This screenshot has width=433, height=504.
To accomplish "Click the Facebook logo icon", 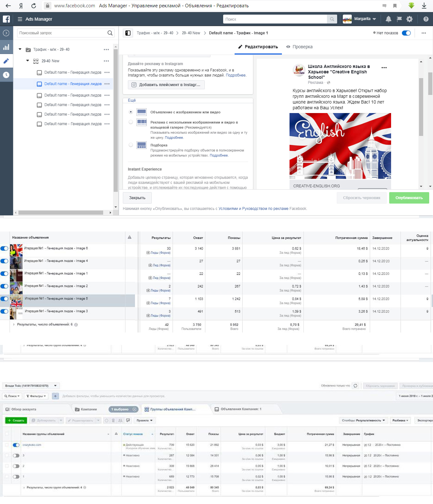I will click(x=6, y=19).
